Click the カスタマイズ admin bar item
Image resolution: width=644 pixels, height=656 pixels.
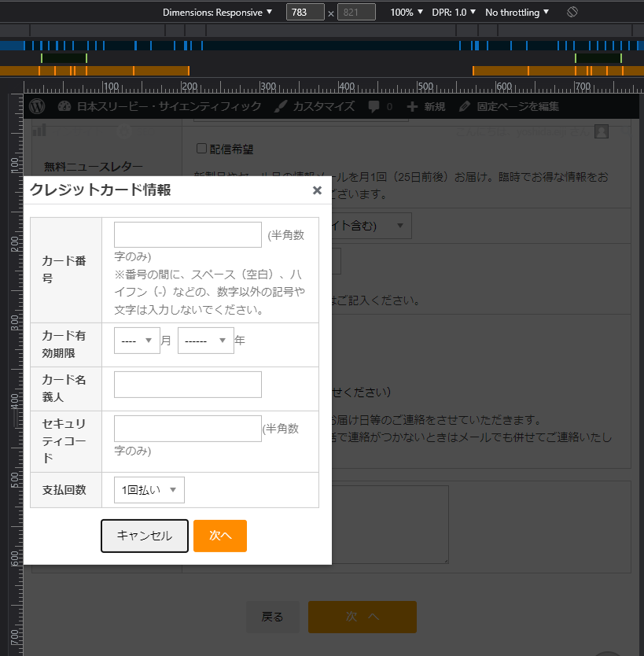pos(324,106)
